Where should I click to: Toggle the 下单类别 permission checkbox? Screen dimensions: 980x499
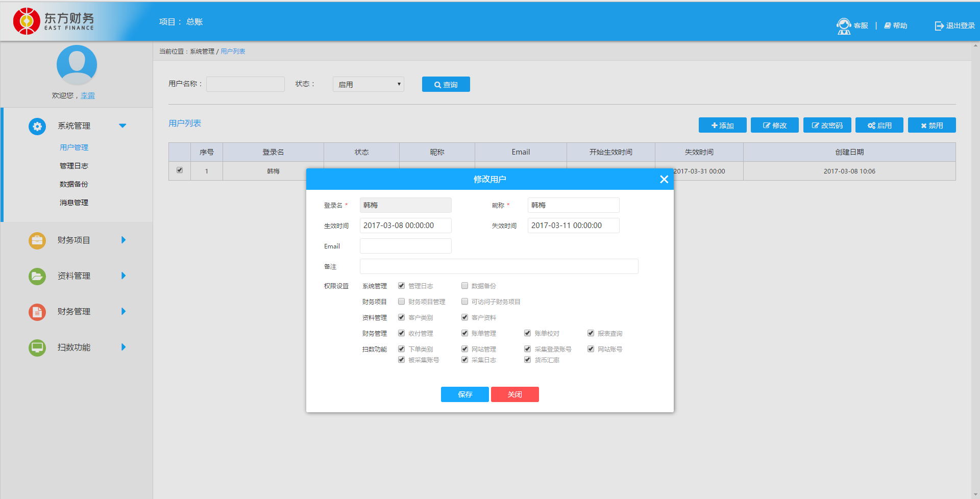pyautogui.click(x=402, y=349)
